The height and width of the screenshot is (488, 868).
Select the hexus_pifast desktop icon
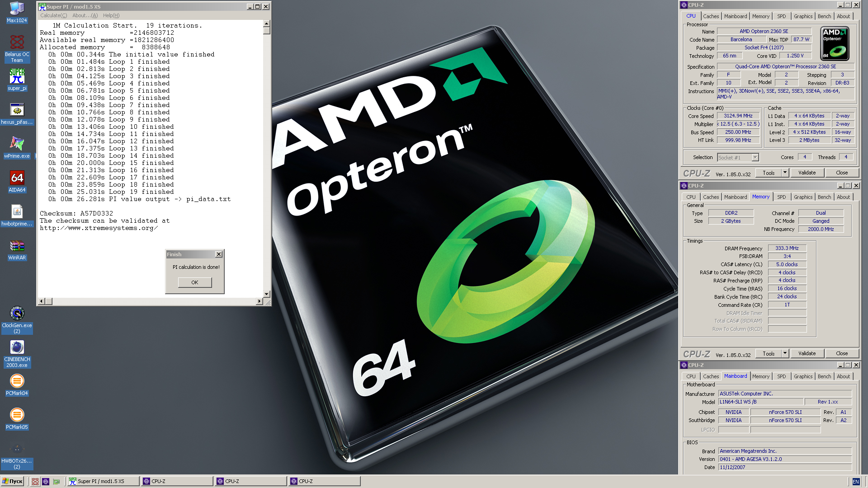point(17,113)
